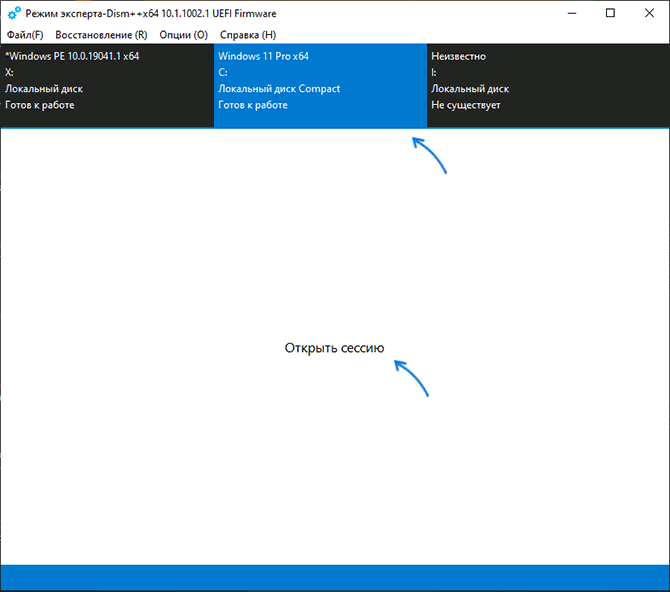
Task: Click the Локальный диск Compact label
Action: coord(279,89)
